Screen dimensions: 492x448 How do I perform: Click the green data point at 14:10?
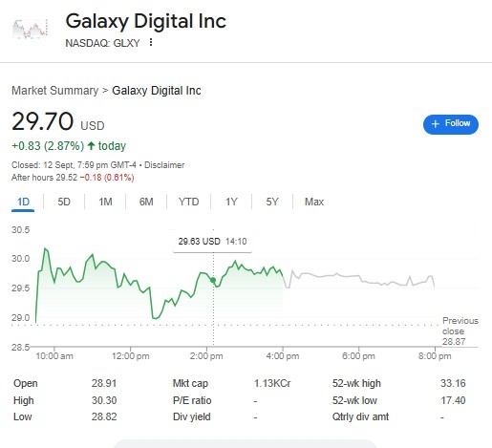(x=213, y=280)
